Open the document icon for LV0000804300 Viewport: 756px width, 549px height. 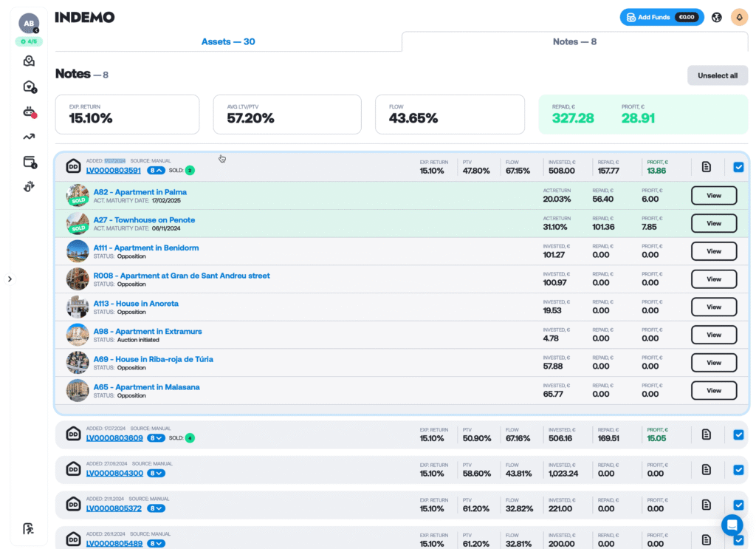pyautogui.click(x=707, y=469)
